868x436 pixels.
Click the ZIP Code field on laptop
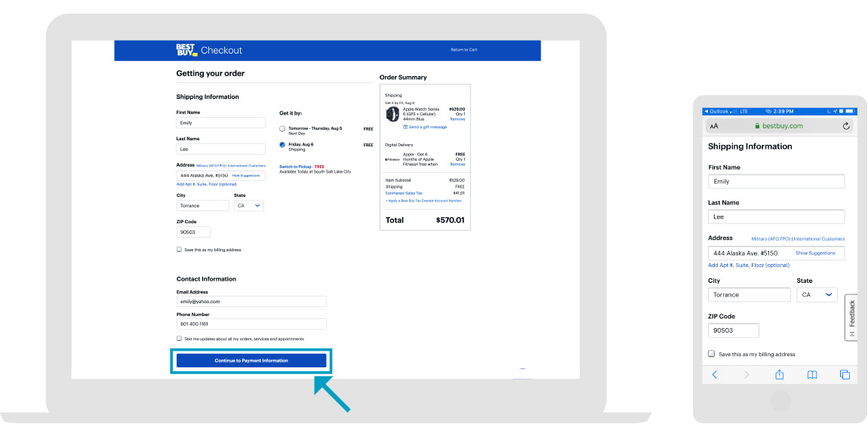193,232
